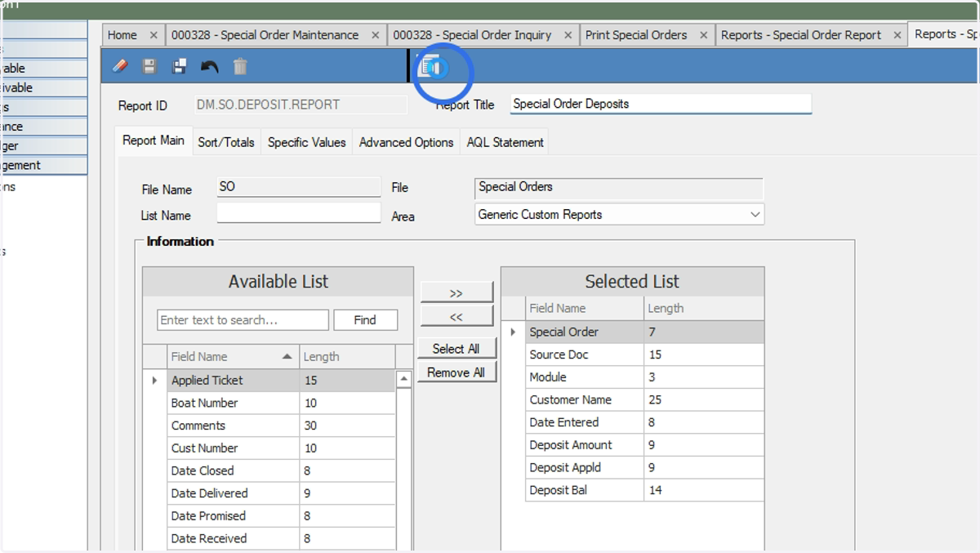Image resolution: width=980 pixels, height=553 pixels.
Task: Click the Remove All button
Action: click(x=457, y=372)
